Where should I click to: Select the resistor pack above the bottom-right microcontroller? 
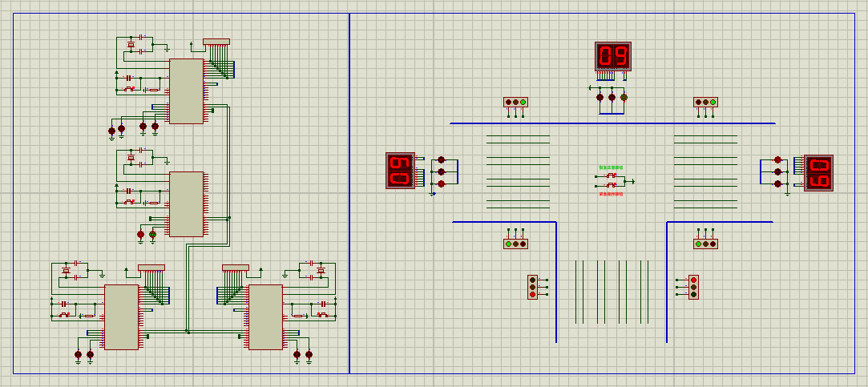[236, 268]
